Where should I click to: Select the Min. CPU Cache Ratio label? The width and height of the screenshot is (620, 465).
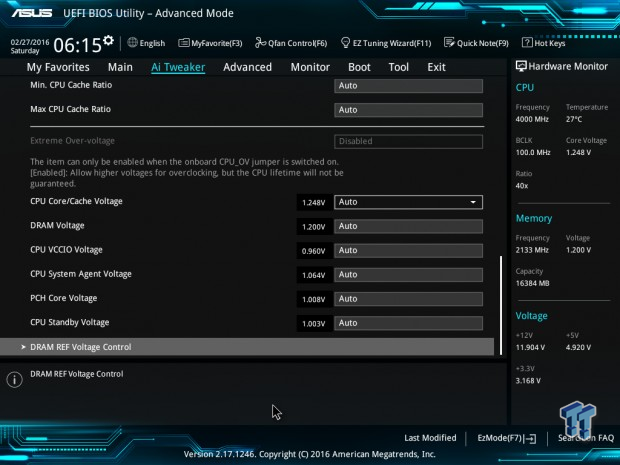tap(71, 85)
